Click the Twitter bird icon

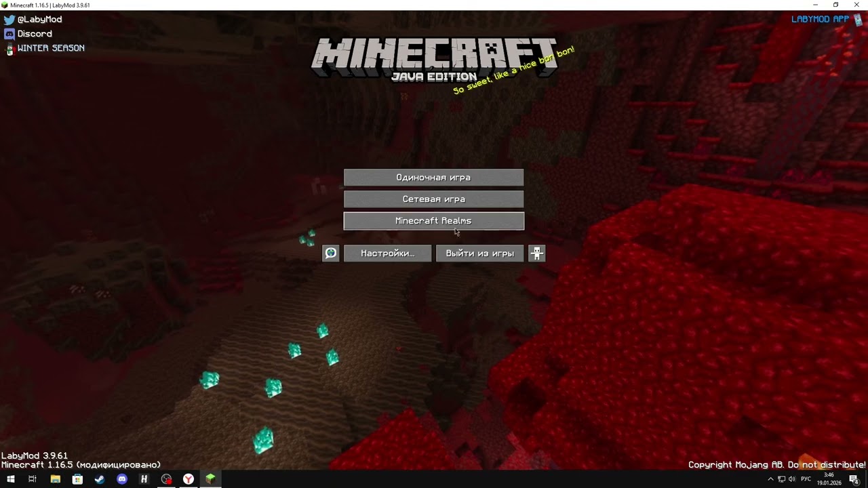point(9,20)
